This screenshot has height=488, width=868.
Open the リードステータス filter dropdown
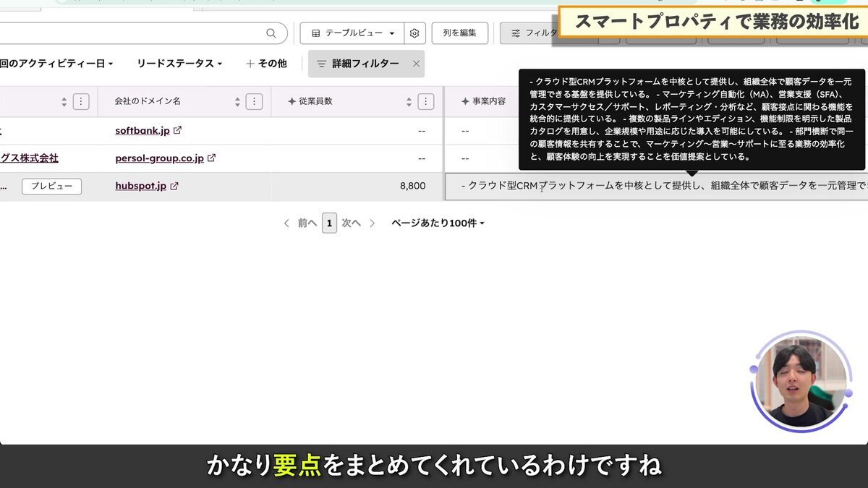(178, 64)
